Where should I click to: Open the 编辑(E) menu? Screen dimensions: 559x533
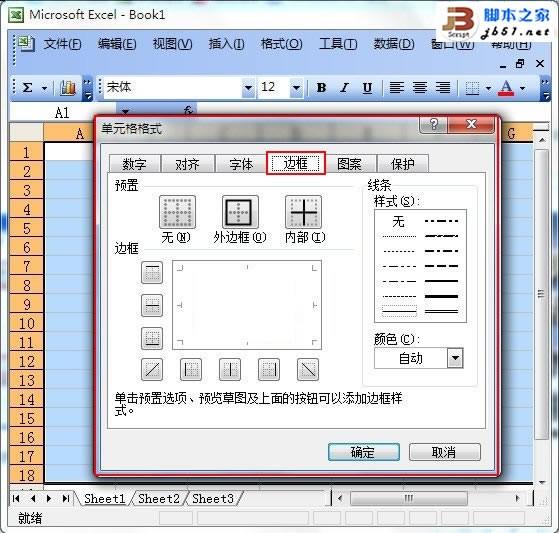pos(117,44)
